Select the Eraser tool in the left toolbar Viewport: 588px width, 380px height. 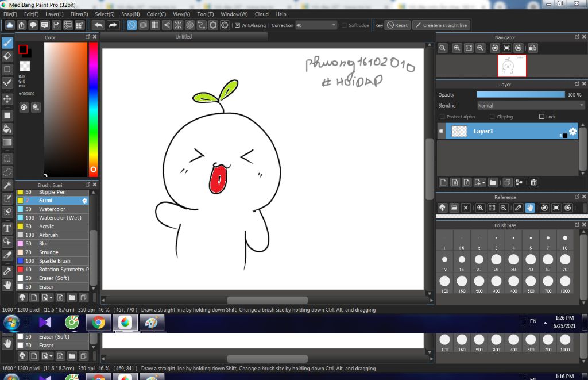pyautogui.click(x=7, y=56)
